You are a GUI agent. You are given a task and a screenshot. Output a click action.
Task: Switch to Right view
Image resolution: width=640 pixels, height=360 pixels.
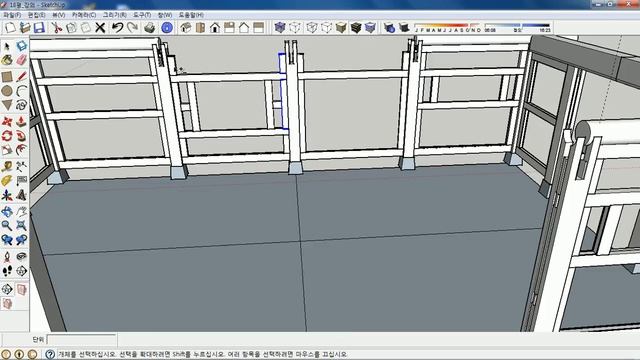[x=229, y=28]
